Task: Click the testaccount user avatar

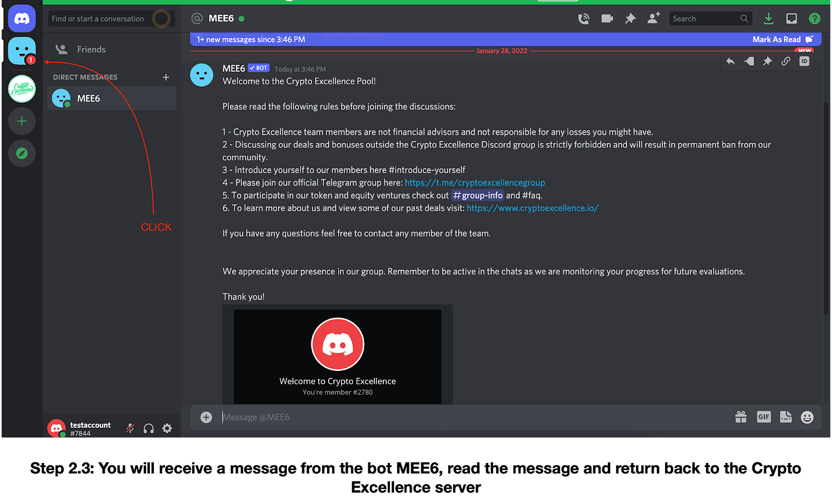Action: pyautogui.click(x=56, y=428)
